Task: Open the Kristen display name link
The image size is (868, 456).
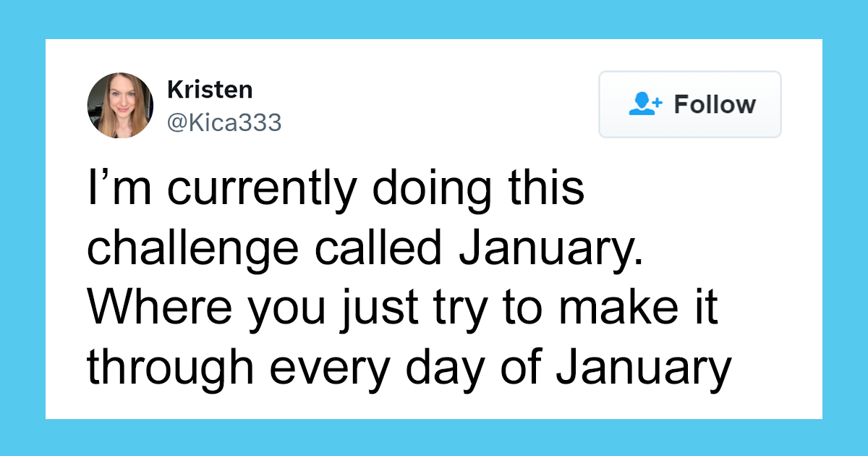Action: click(x=210, y=90)
